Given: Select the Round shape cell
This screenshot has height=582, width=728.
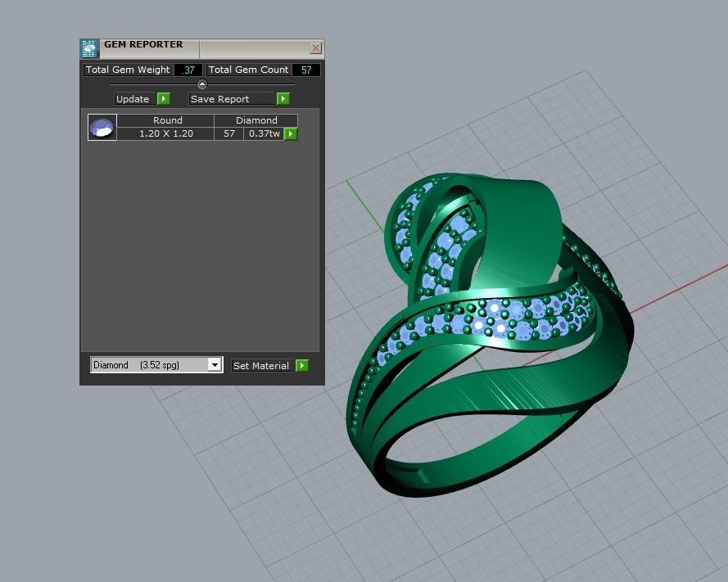Looking at the screenshot, I should point(165,120).
